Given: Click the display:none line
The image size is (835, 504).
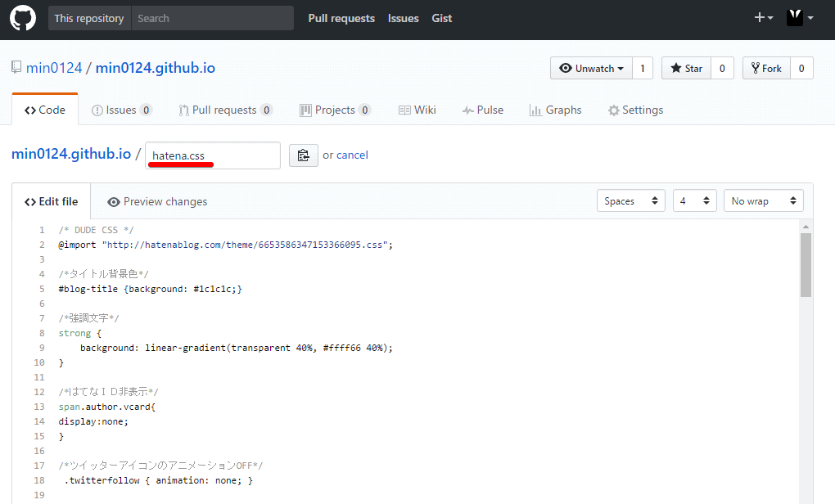Looking at the screenshot, I should coord(93,421).
